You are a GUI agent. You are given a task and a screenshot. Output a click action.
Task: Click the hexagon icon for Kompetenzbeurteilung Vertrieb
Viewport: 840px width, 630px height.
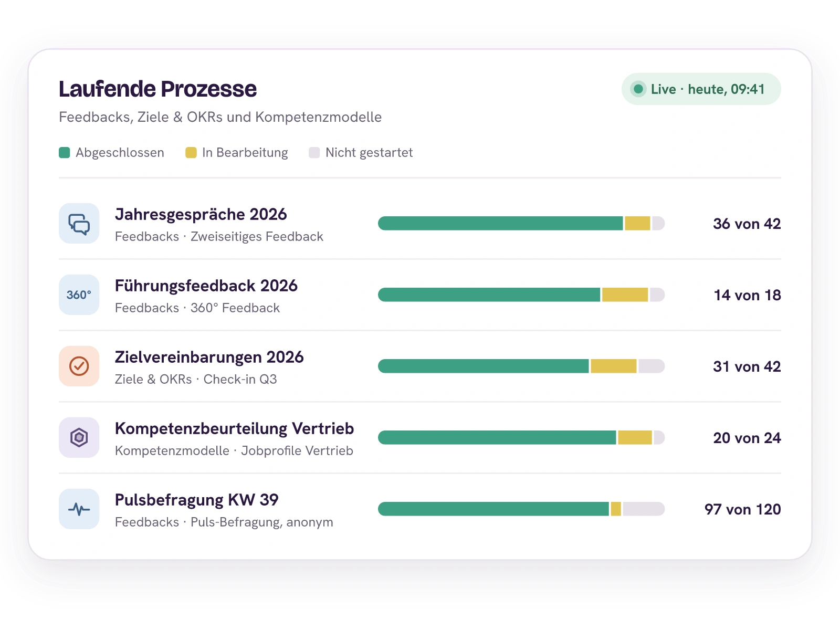pyautogui.click(x=79, y=437)
